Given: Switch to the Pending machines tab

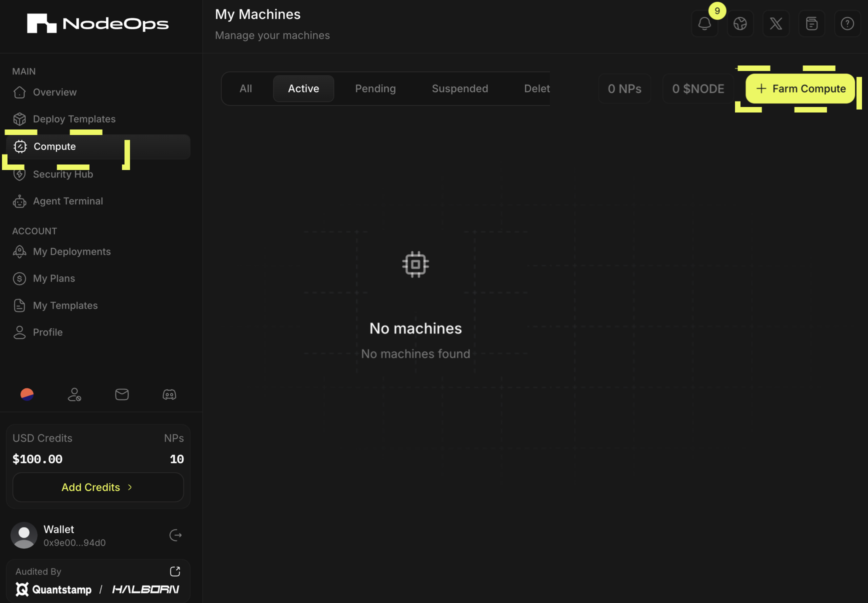Looking at the screenshot, I should (375, 88).
